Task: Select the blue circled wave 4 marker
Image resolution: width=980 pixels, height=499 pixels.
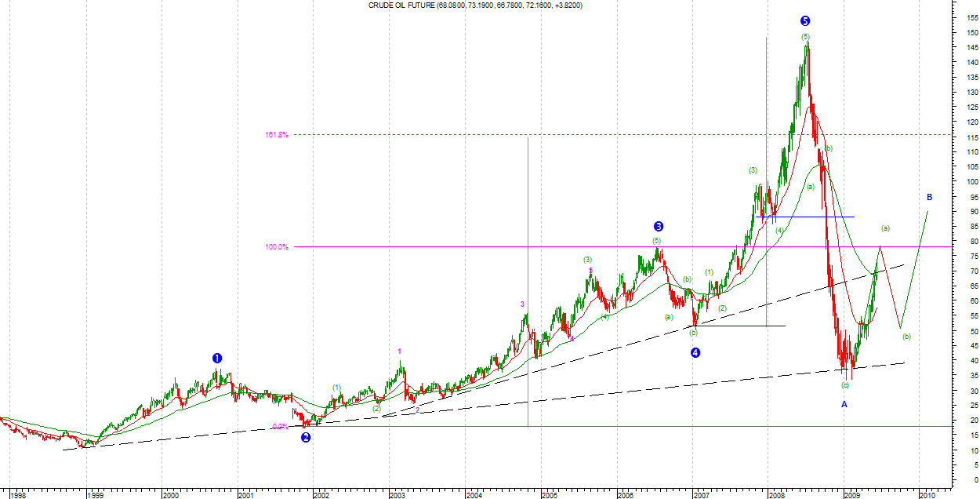Action: pyautogui.click(x=695, y=353)
